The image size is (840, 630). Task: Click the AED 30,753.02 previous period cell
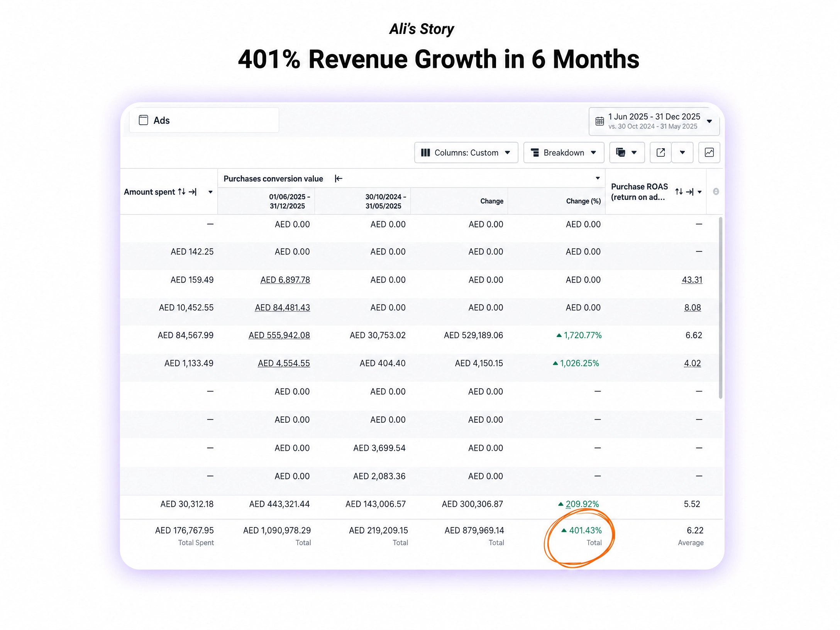378,335
